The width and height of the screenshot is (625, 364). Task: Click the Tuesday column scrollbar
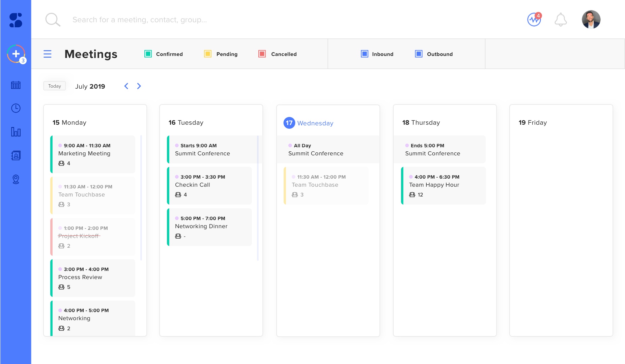pyautogui.click(x=258, y=198)
